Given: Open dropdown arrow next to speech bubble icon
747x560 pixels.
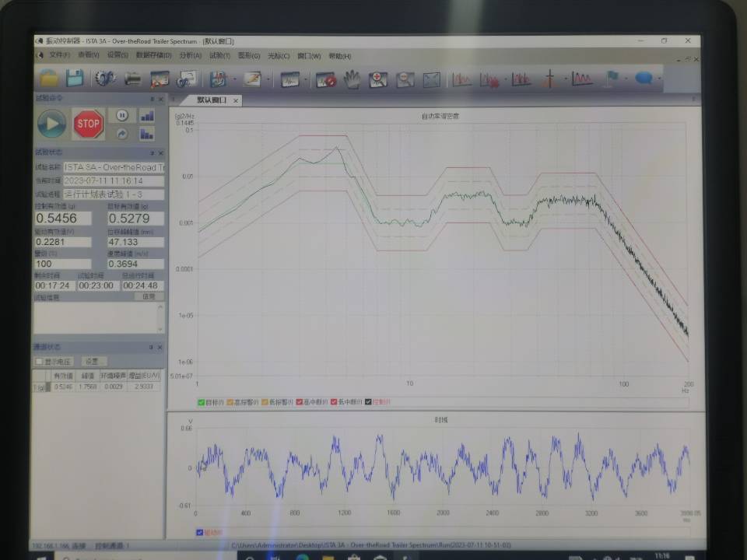Looking at the screenshot, I should coord(659,79).
